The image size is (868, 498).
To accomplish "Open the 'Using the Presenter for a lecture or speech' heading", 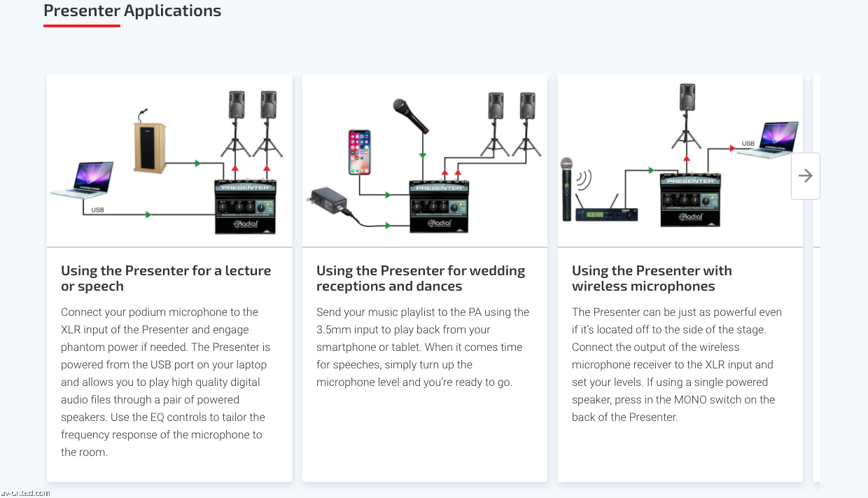I will pos(166,278).
